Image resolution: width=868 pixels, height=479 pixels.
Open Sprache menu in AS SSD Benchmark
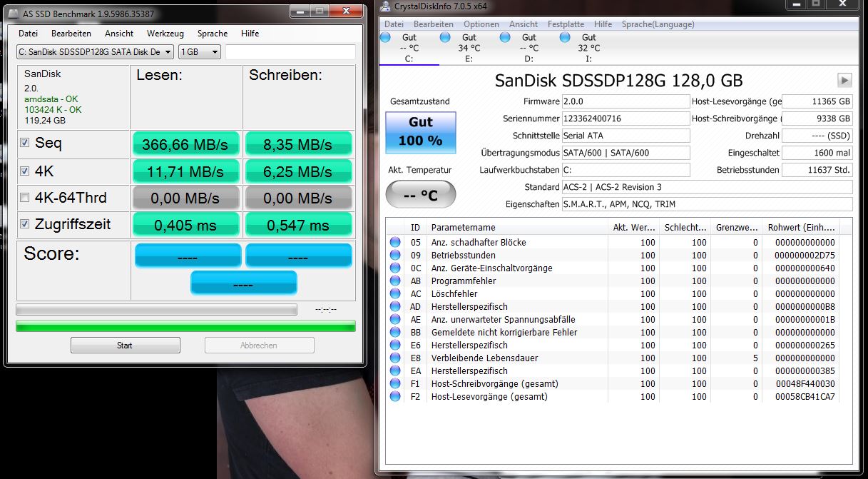(x=213, y=34)
